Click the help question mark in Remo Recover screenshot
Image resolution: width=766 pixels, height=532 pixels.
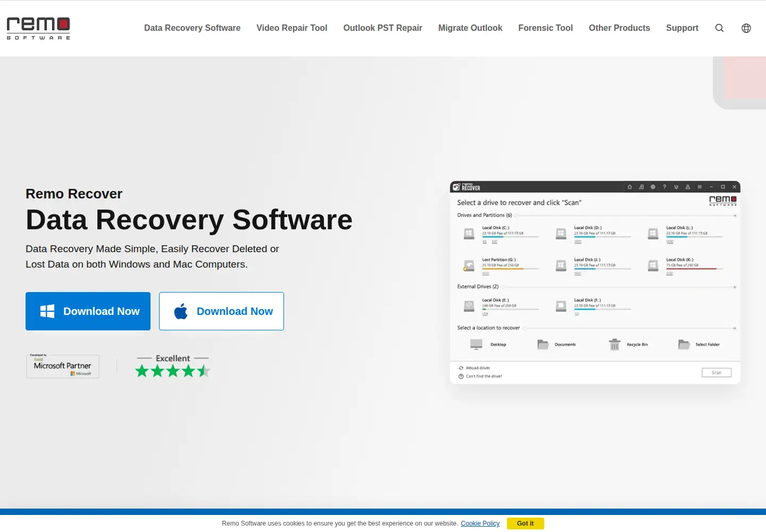click(x=664, y=187)
